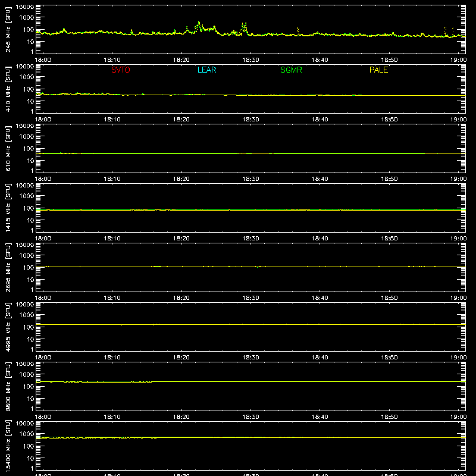Click the 18:40 time label of the 2695 MHz panel
The width and height of the screenshot is (476, 476).
[320, 298]
